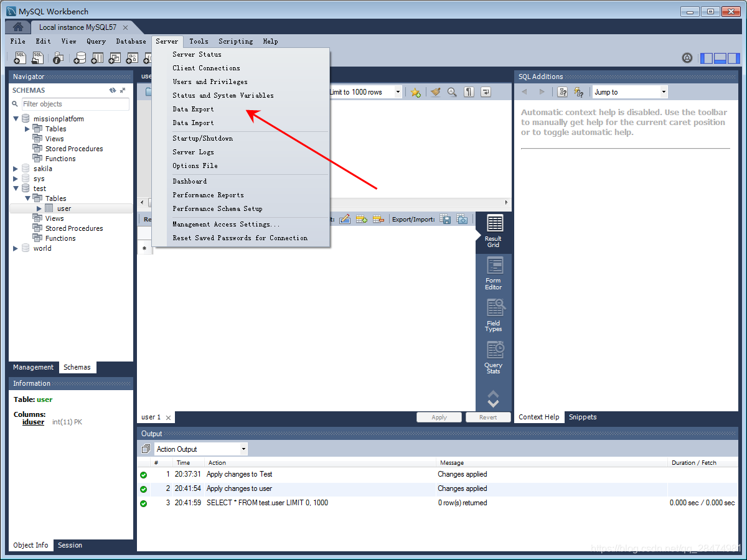Image resolution: width=747 pixels, height=560 pixels.
Task: Toggle the left sidebar panel visibility
Action: coord(707,58)
